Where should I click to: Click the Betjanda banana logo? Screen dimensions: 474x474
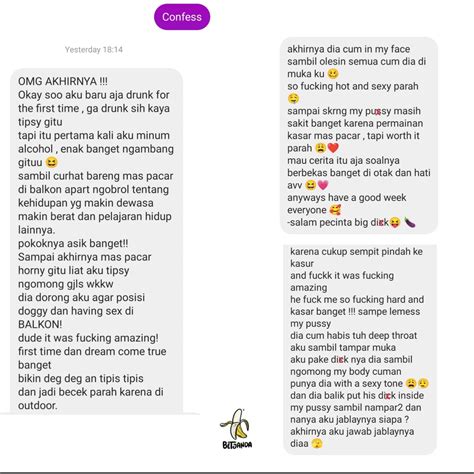tap(237, 429)
